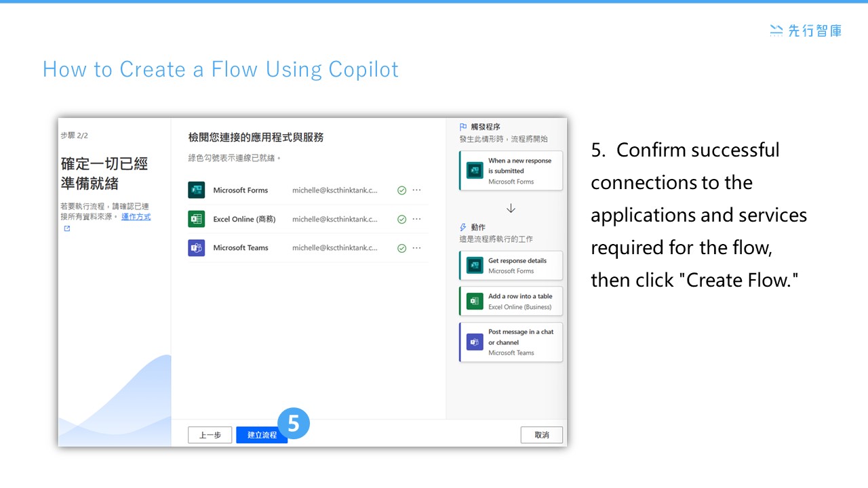Expand options for the Excel Online connection

point(416,219)
